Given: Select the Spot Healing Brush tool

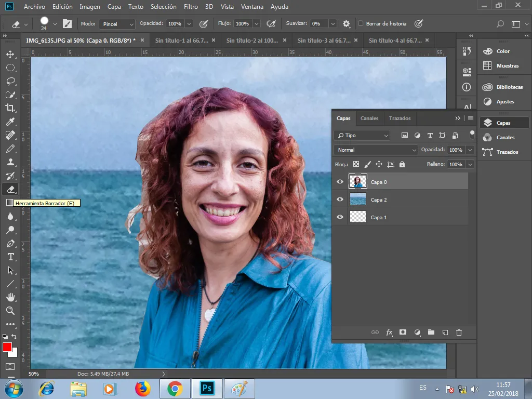Looking at the screenshot, I should click(10, 136).
